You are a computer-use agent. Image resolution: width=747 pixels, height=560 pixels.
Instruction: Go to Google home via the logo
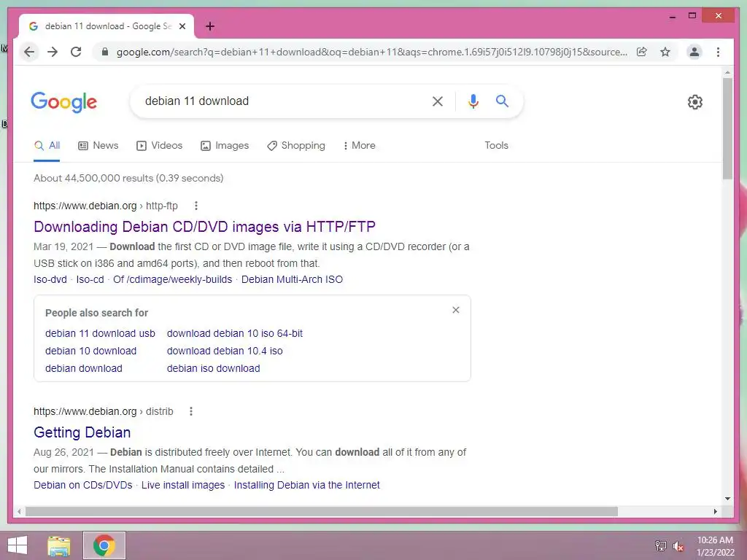click(x=64, y=102)
